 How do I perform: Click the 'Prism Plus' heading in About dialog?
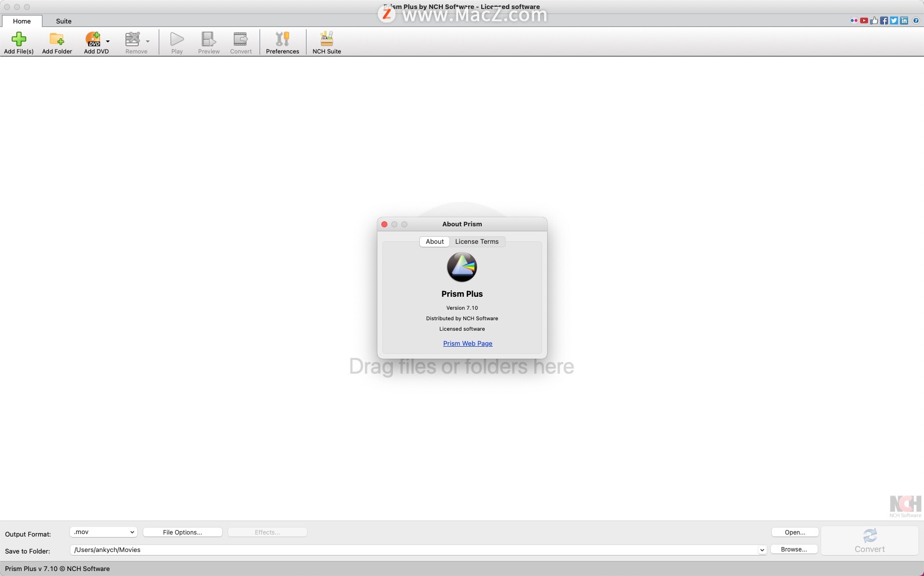pyautogui.click(x=462, y=294)
